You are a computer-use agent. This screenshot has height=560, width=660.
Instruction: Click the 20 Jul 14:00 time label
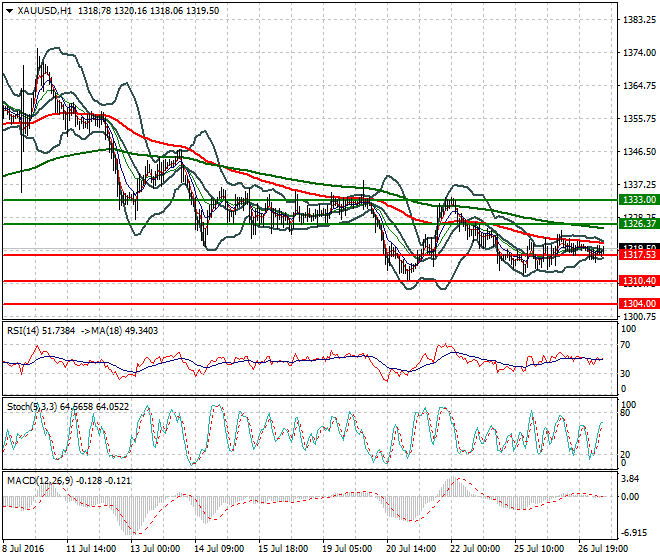(411, 549)
